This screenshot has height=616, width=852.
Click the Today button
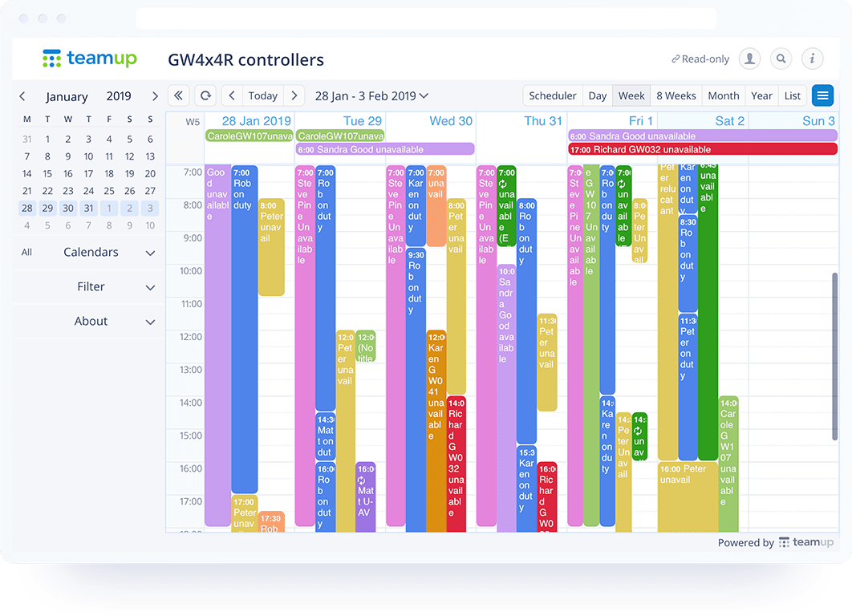262,95
